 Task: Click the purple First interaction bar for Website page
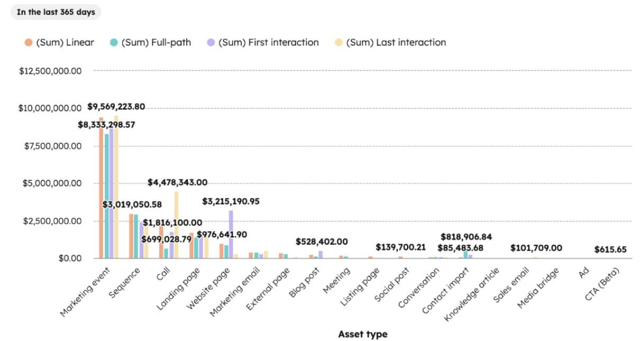231,234
